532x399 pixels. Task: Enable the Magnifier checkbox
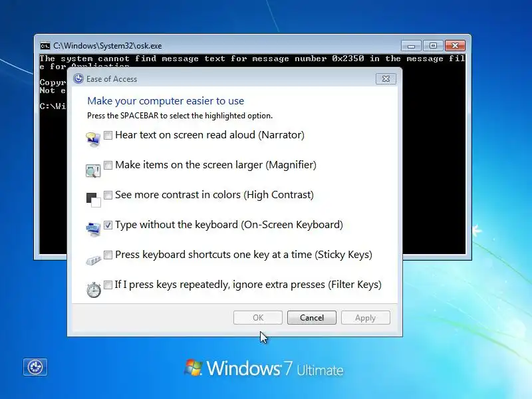[108, 165]
